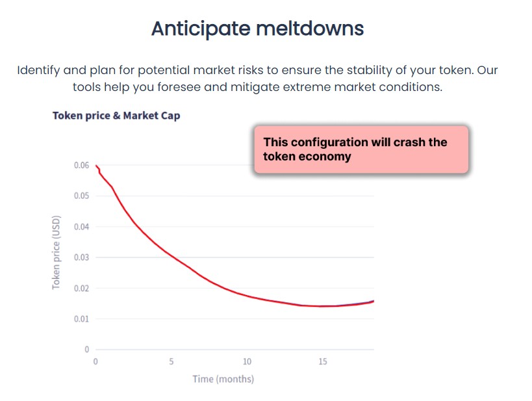The height and width of the screenshot is (401, 532).
Task: Click the right end of the price curve
Action: (374, 301)
